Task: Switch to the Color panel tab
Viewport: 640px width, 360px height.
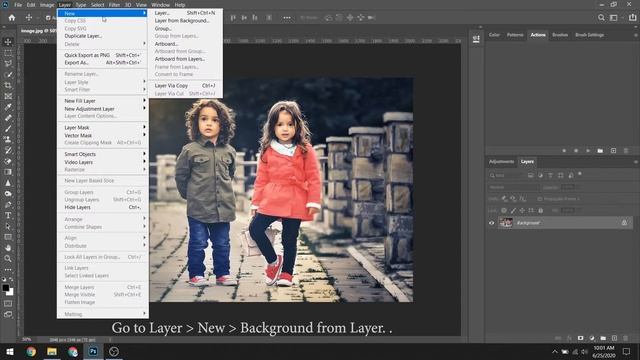Action: 494,35
